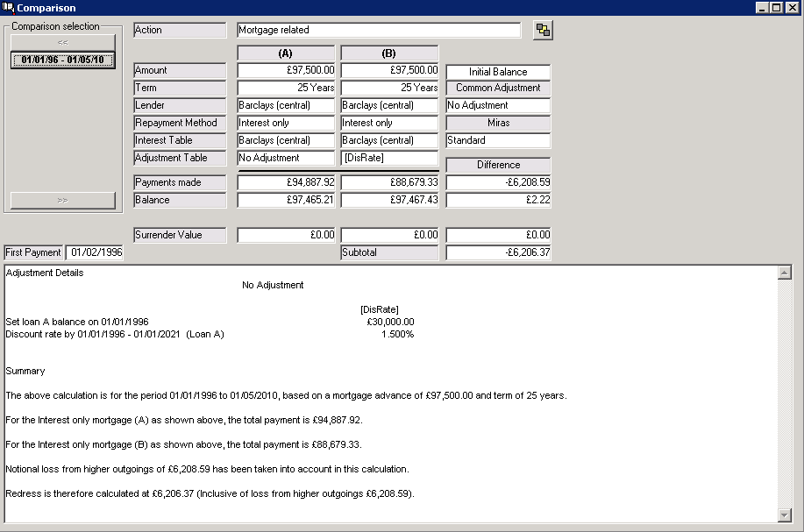
Task: Click the Amount row label
Action: 180,70
